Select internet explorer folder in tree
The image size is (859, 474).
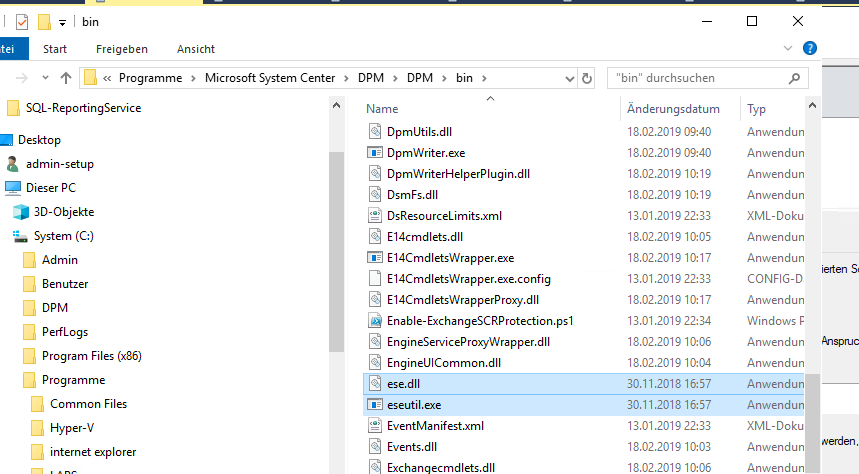coord(93,452)
